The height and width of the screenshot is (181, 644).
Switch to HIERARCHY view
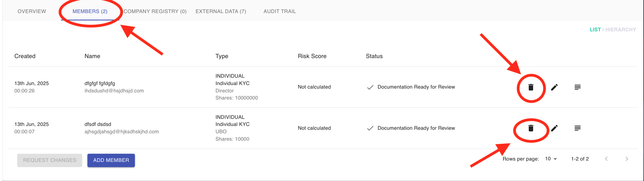click(621, 30)
